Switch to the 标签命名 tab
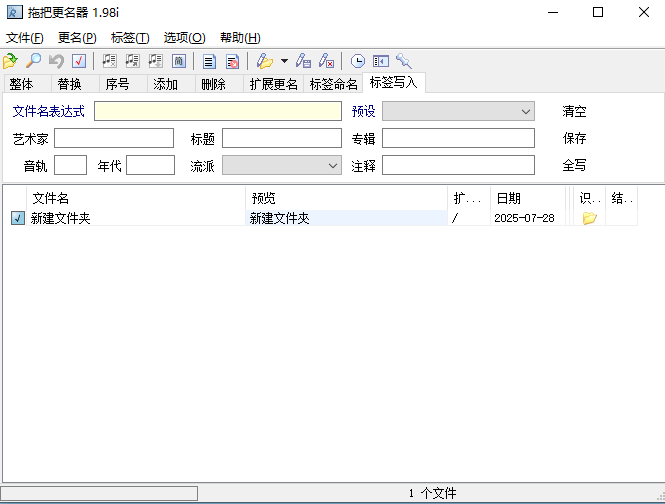This screenshot has width=665, height=504. [x=333, y=84]
